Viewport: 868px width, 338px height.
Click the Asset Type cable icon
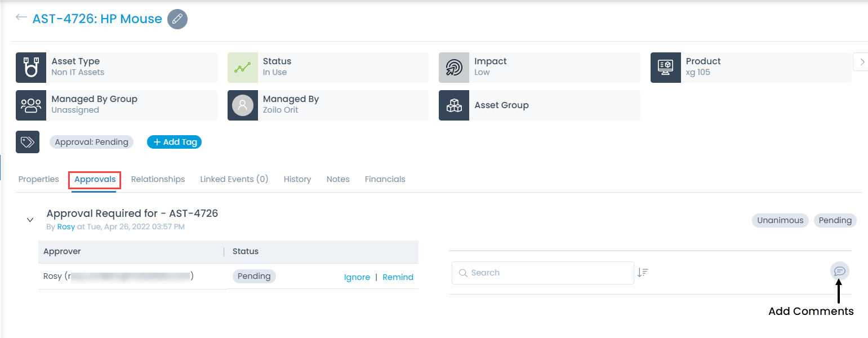[30, 68]
